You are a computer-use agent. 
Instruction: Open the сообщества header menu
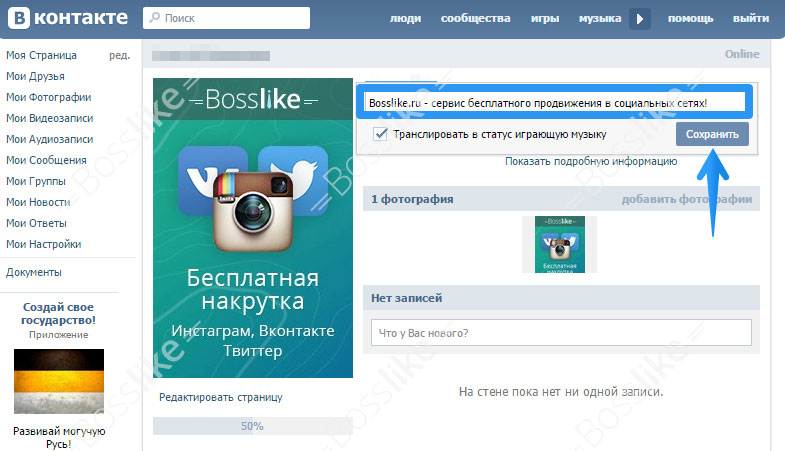click(x=476, y=19)
